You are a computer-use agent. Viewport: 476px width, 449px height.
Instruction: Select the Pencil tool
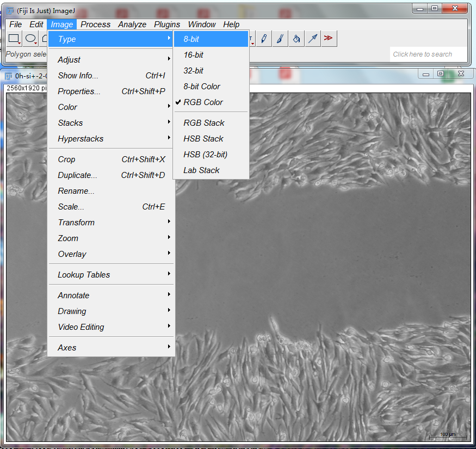click(x=264, y=39)
